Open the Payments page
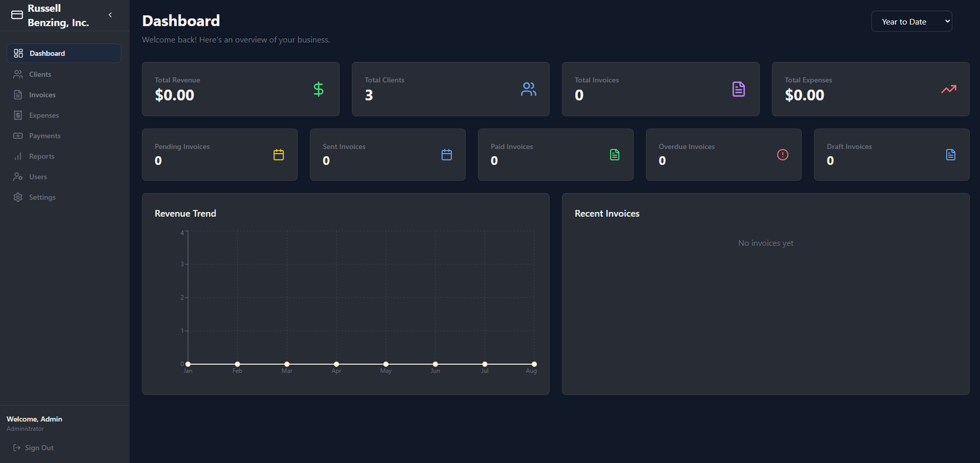980x463 pixels. click(64, 136)
